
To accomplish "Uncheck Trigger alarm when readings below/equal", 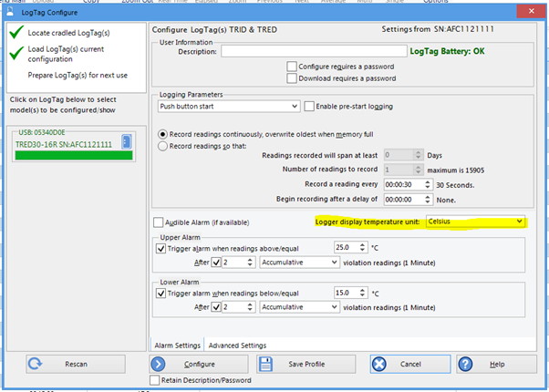I will 161,294.
